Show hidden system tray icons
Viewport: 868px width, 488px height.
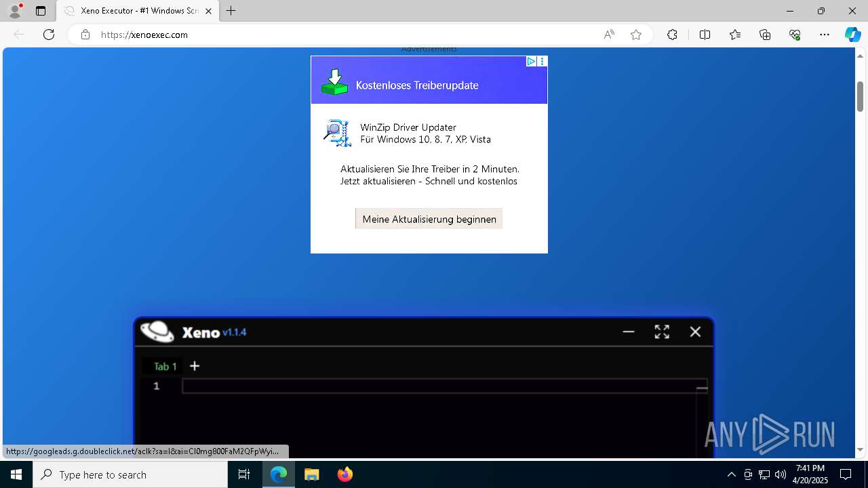pos(731,474)
